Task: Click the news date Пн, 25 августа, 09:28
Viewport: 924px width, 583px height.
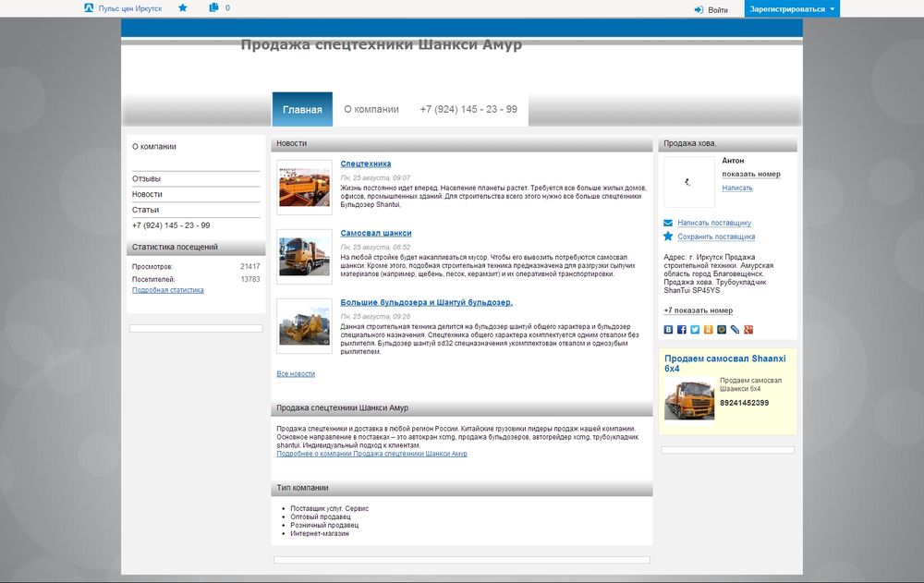Action: (x=375, y=317)
